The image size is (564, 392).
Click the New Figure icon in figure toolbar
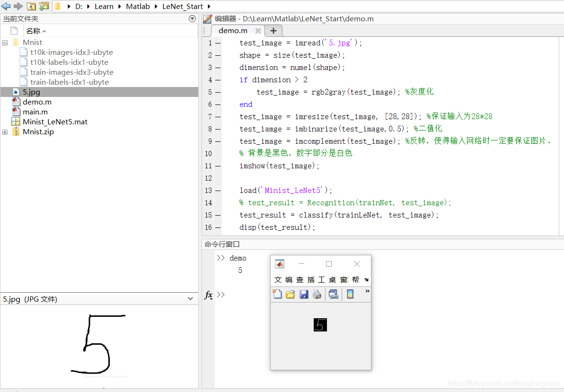(x=277, y=294)
